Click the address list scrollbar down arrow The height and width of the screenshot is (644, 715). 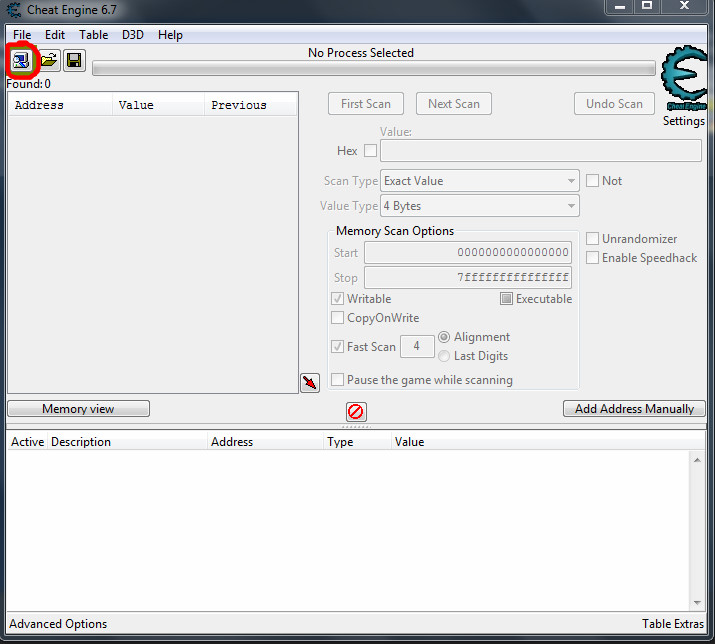pyautogui.click(x=697, y=602)
